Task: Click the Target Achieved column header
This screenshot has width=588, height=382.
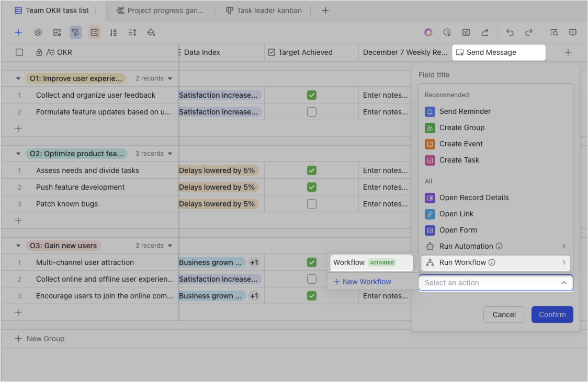Action: (x=311, y=52)
